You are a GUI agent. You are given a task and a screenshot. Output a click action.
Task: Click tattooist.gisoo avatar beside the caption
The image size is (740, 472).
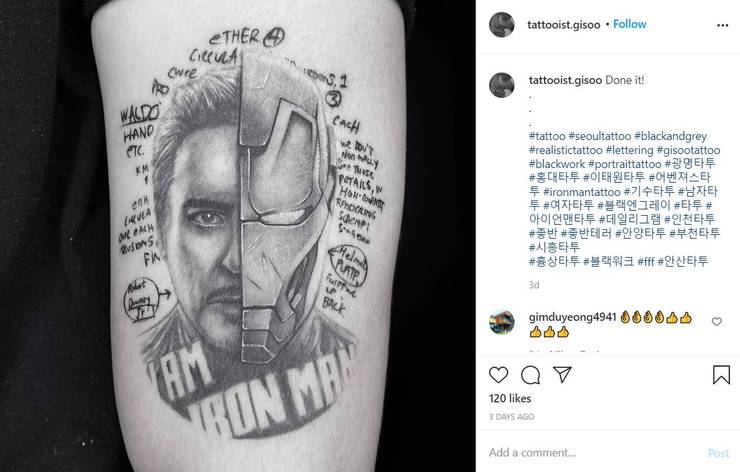tap(502, 87)
